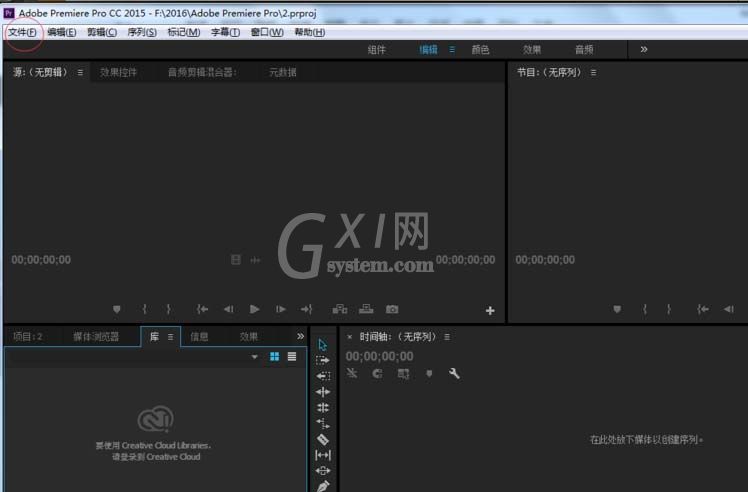Switch to the 颜色 workspace
This screenshot has width=748, height=492.
point(480,50)
